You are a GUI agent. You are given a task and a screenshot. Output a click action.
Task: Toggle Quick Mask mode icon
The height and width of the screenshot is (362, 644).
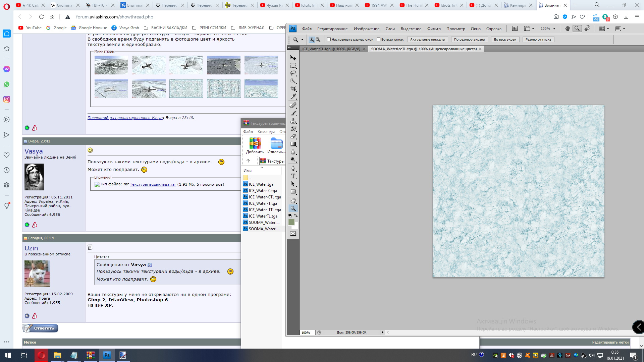293,234
